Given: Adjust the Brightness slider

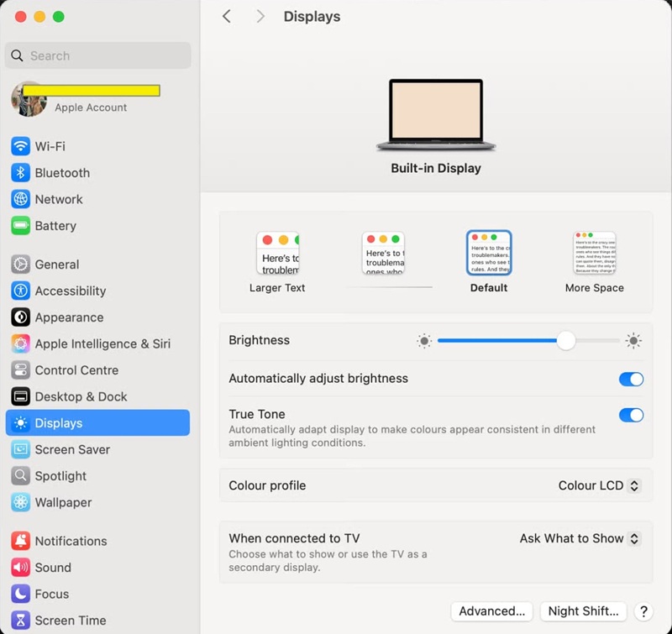Looking at the screenshot, I should tap(528, 341).
